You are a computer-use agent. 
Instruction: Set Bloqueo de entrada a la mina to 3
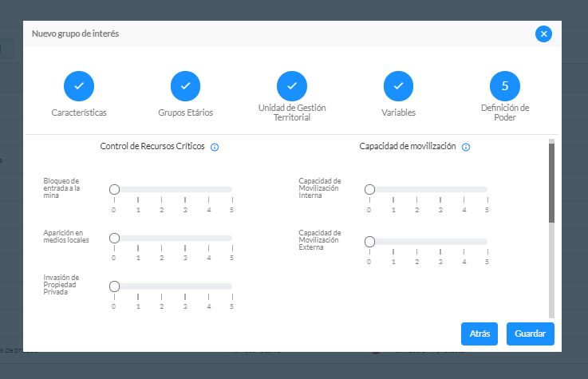185,189
